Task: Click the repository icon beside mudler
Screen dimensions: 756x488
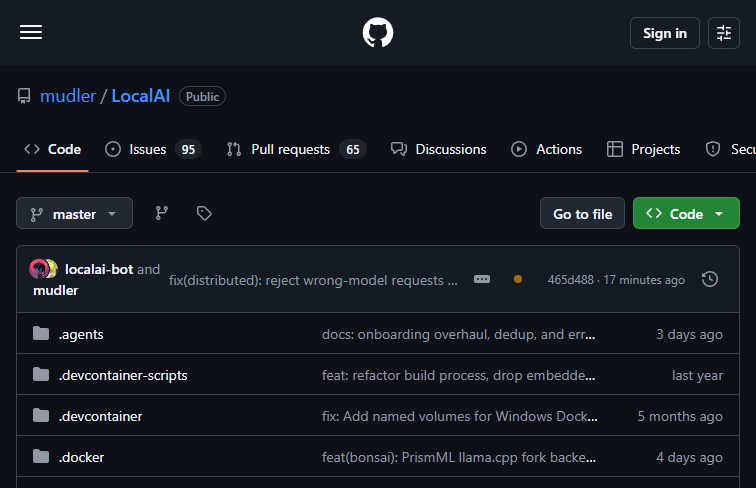Action: [24, 96]
